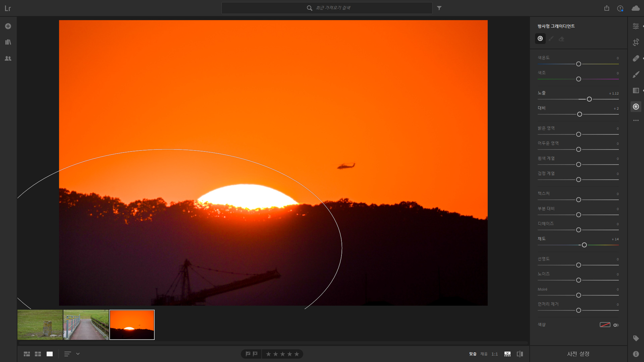Screen dimensions: 644x362
Task: Expand the sort order dropdown chevron
Action: [x=78, y=354]
